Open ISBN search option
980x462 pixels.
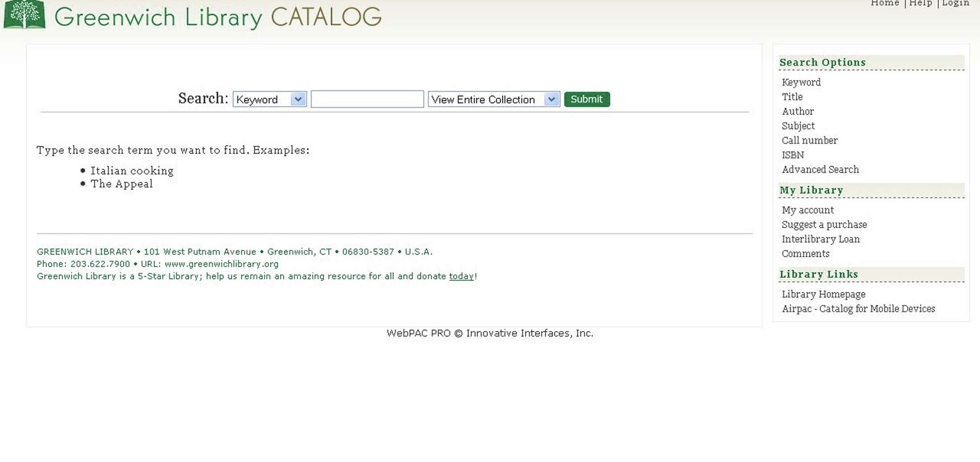(x=793, y=155)
